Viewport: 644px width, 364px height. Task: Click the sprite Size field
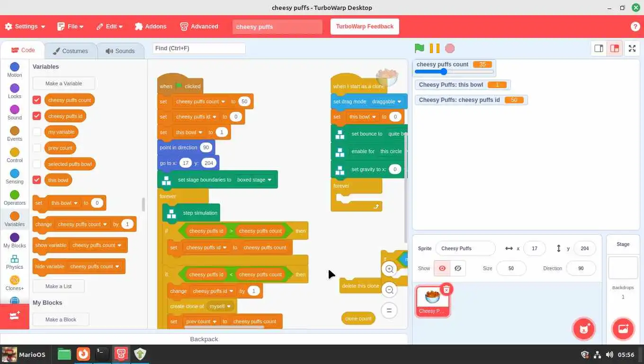(x=511, y=268)
